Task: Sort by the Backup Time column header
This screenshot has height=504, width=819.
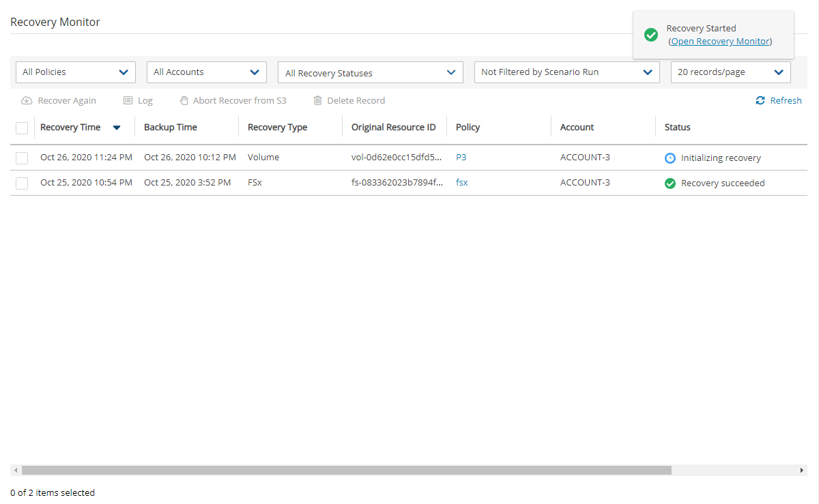Action: tap(171, 128)
